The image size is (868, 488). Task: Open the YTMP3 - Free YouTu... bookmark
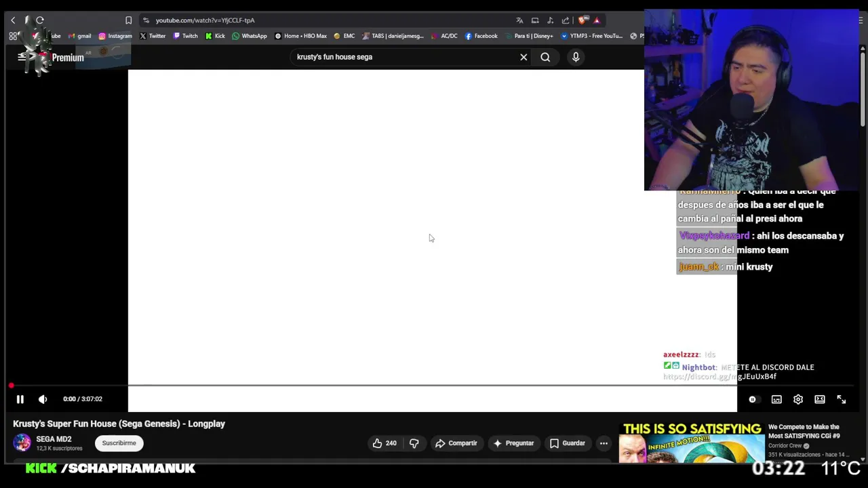tap(592, 36)
